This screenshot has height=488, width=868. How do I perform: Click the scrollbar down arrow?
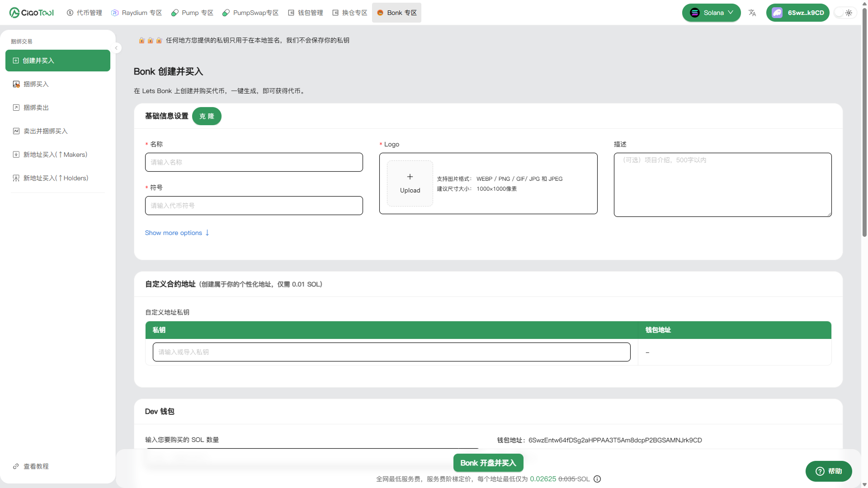pyautogui.click(x=864, y=484)
